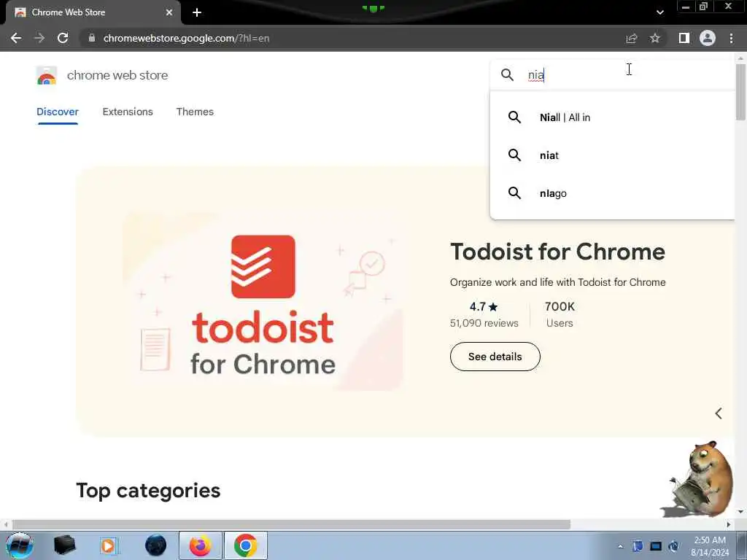
Task: Switch to the Discover tab
Action: coord(57,112)
